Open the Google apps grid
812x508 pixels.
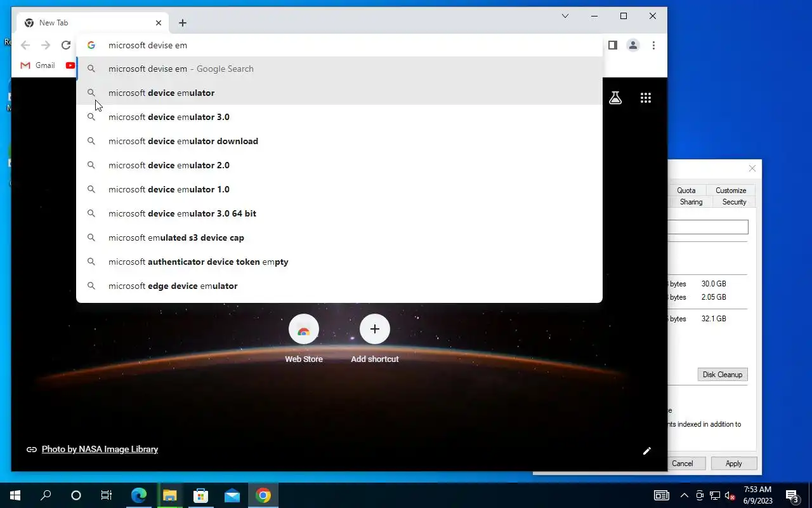(646, 98)
